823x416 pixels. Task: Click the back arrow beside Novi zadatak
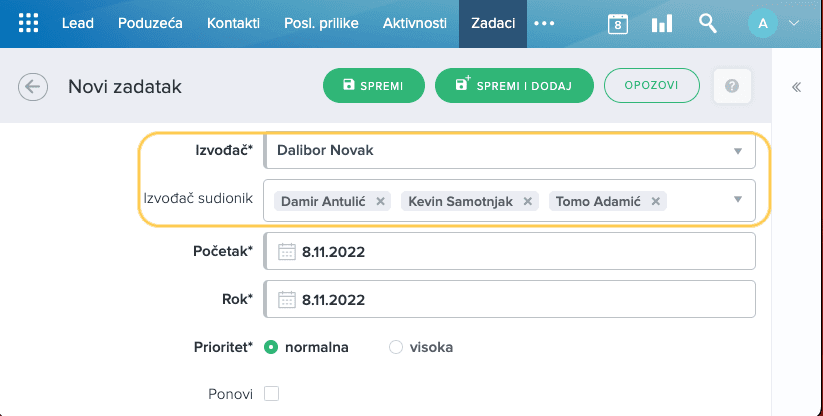click(x=33, y=87)
